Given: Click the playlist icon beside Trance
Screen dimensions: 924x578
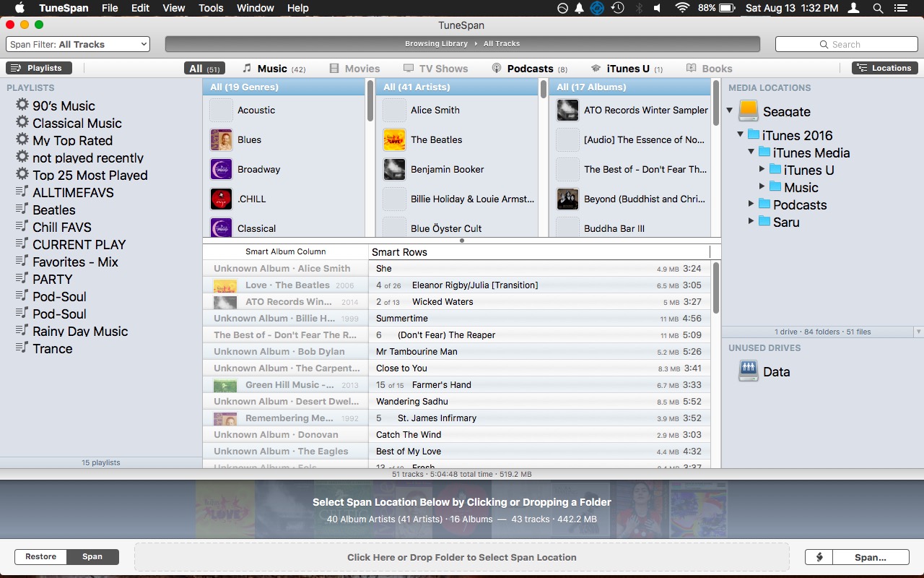Looking at the screenshot, I should click(22, 348).
